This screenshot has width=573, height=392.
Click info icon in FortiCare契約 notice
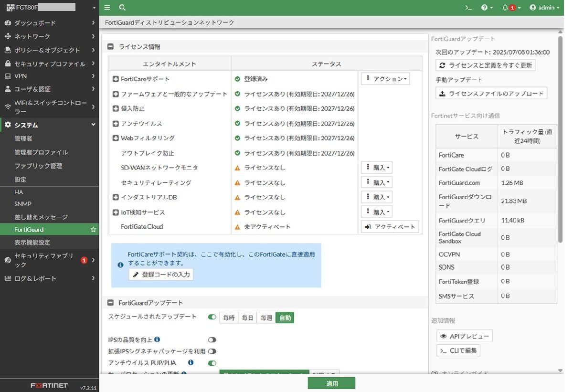pos(120,265)
